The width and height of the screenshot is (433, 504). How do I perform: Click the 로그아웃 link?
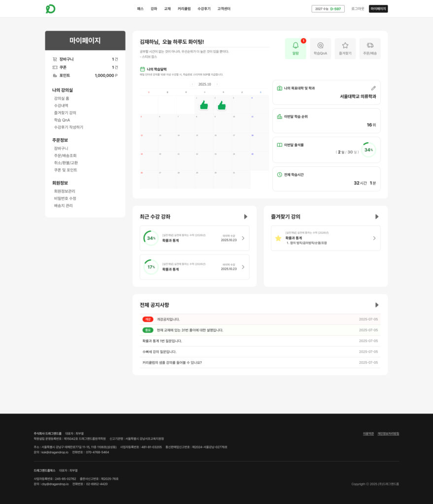coord(358,9)
